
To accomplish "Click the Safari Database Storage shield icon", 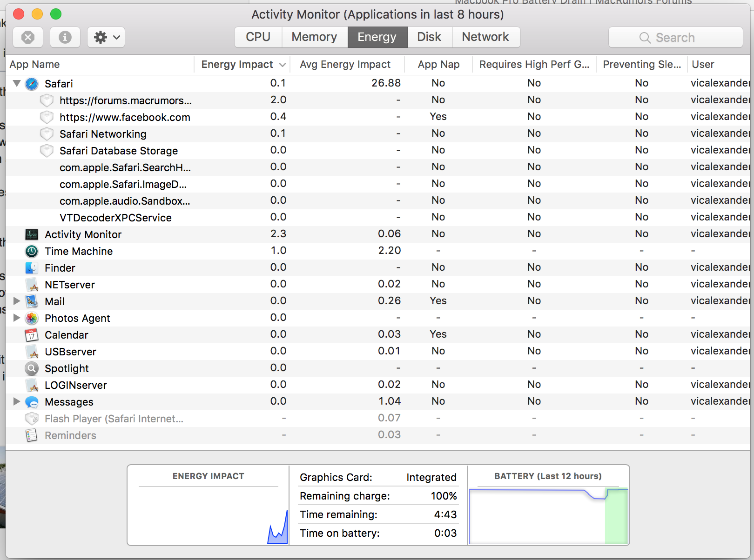I will point(47,151).
